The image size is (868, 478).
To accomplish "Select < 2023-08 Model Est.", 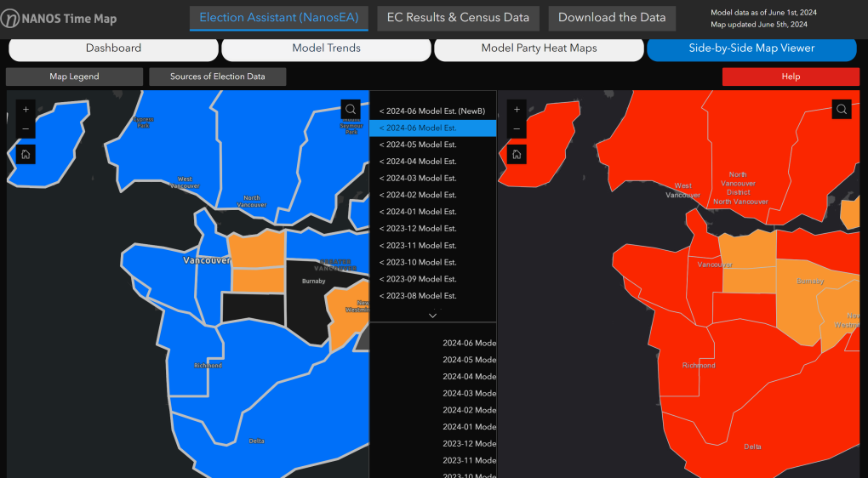I will click(432, 295).
